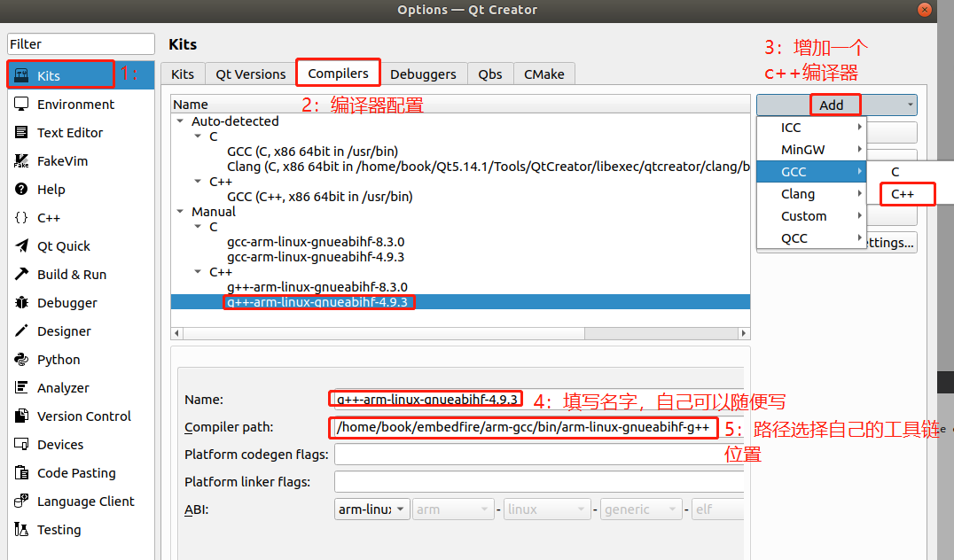Open the Designer settings category

81,331
